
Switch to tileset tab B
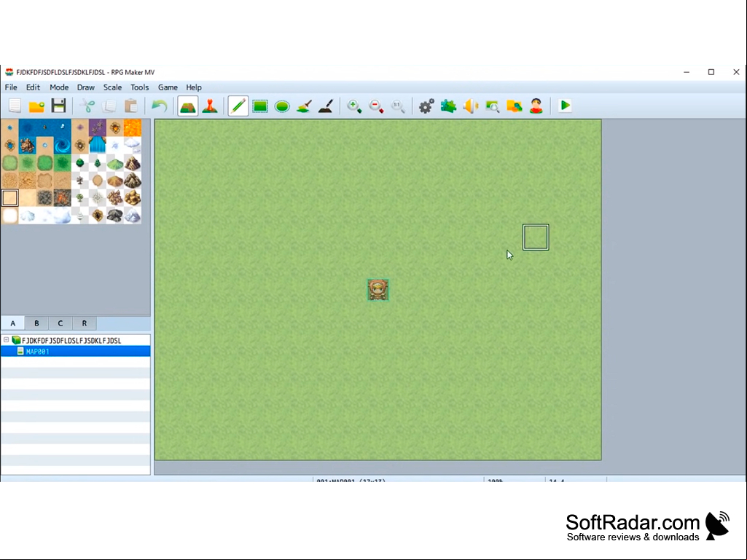36,323
